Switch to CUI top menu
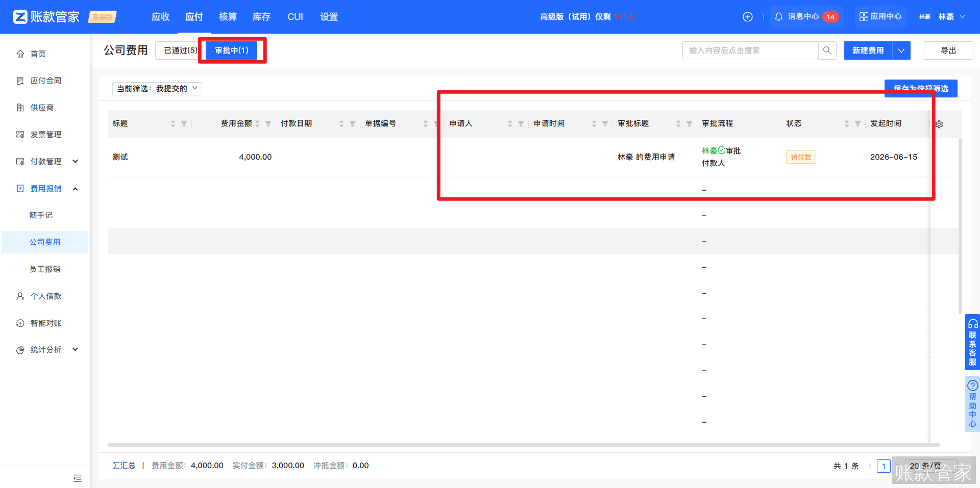The width and height of the screenshot is (980, 488). tap(295, 17)
